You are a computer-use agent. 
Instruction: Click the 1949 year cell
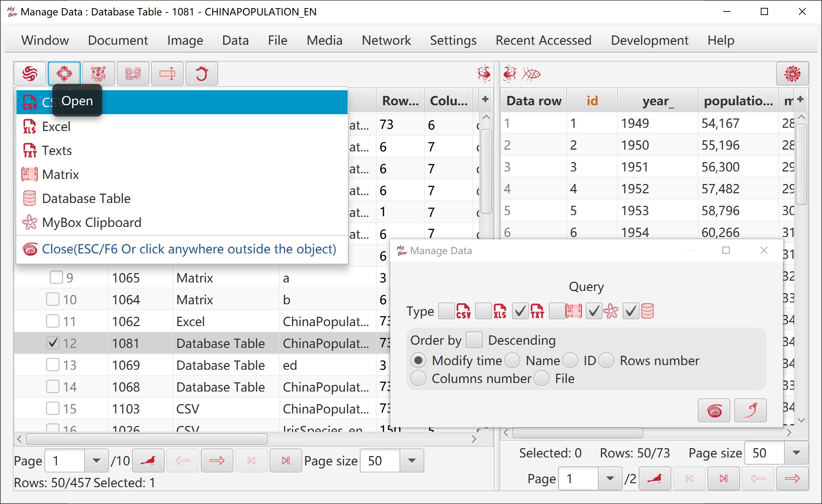click(658, 123)
